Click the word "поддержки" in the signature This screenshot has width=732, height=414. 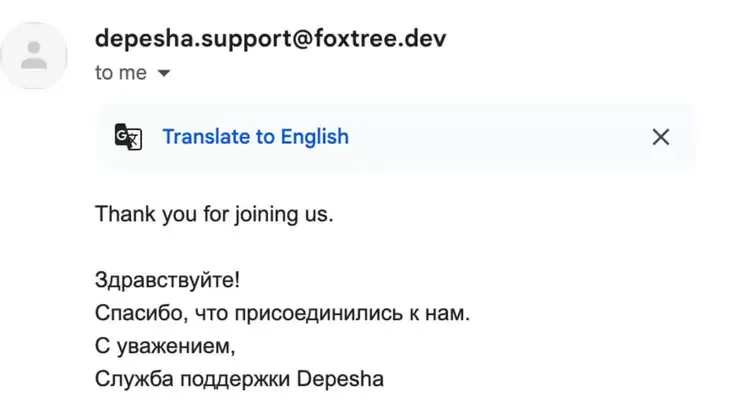235,379
